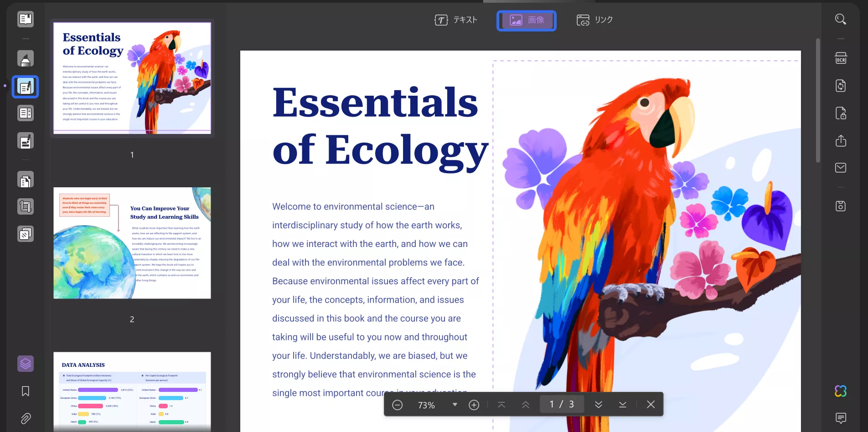Open the Fill and Sign form tool
The width and height of the screenshot is (868, 432).
(26, 141)
